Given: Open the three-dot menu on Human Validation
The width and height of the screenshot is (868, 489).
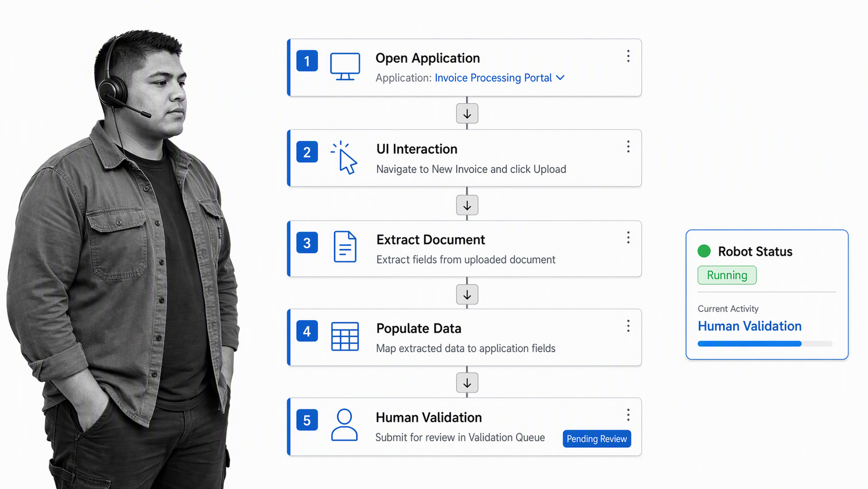Looking at the screenshot, I should pos(628,414).
